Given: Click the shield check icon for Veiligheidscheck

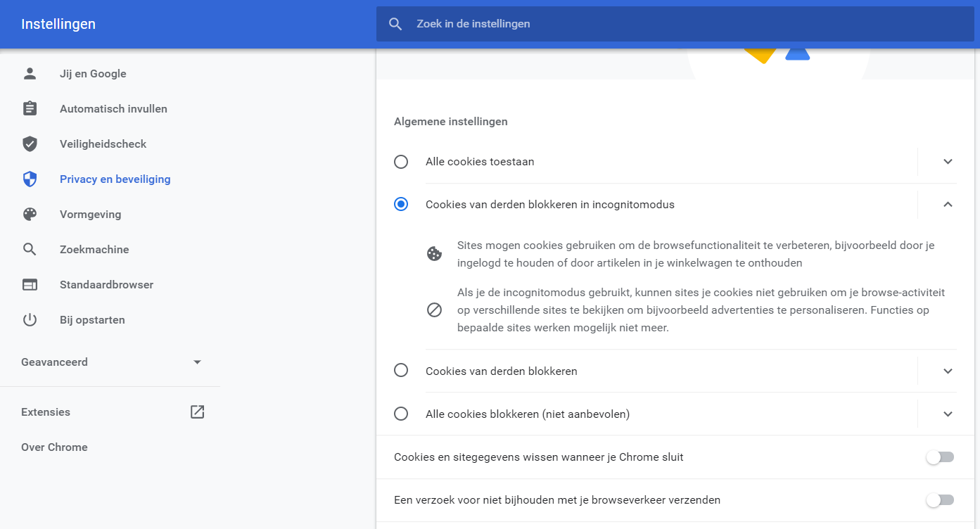Looking at the screenshot, I should point(30,144).
